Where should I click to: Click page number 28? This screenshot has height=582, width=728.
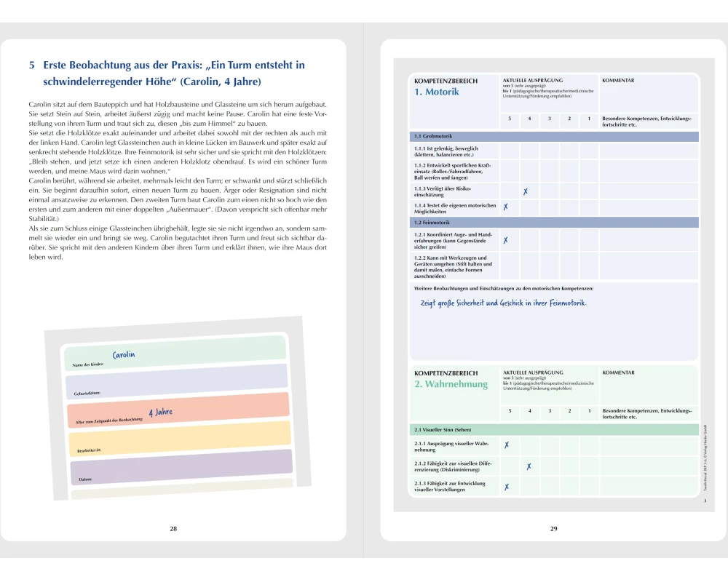(173, 529)
